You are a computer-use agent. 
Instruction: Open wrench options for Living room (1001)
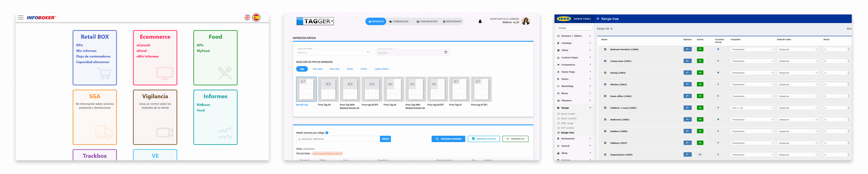click(x=687, y=61)
